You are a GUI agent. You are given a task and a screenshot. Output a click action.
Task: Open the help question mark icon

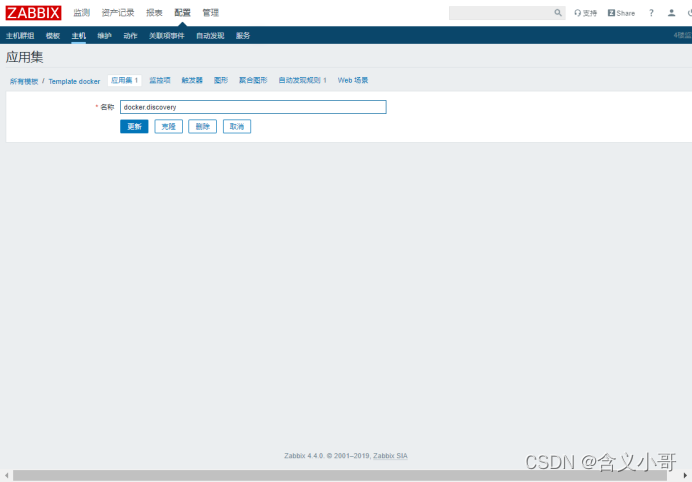651,13
